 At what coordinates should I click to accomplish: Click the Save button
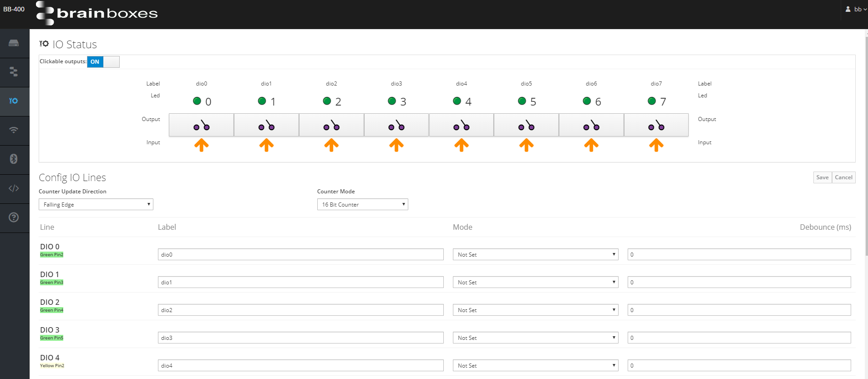click(822, 177)
